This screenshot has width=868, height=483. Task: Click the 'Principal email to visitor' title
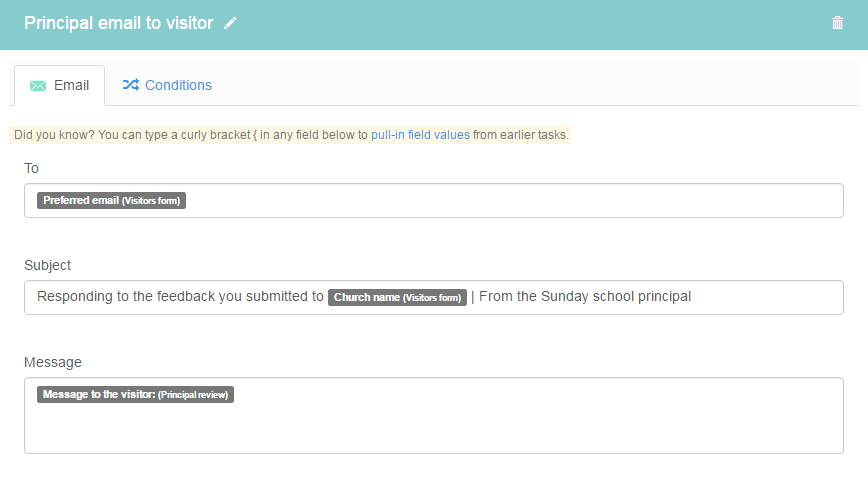pos(118,23)
